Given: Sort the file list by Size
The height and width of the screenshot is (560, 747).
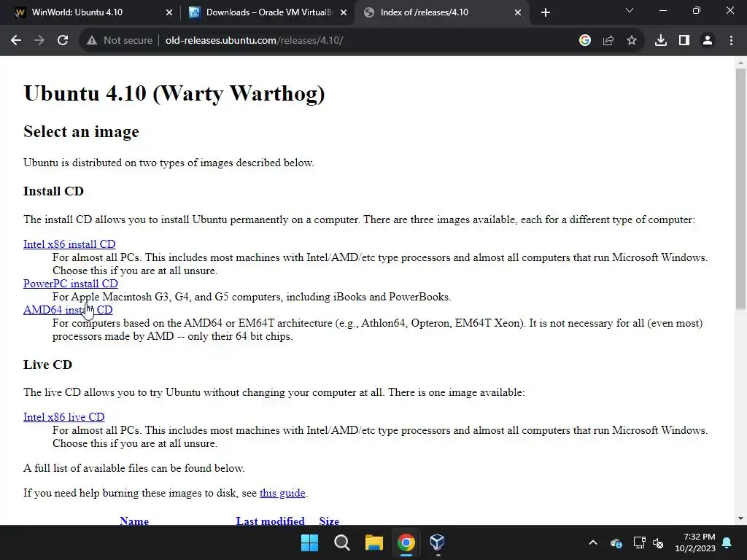Looking at the screenshot, I should click(x=329, y=521).
